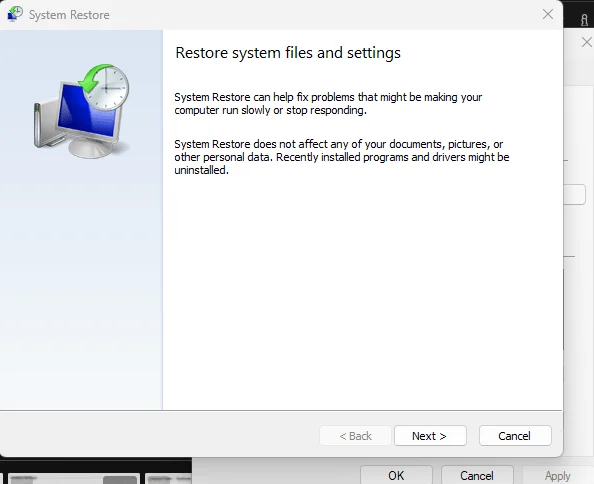594x484 pixels.
Task: Cancel the System Restore wizard
Action: tap(515, 436)
